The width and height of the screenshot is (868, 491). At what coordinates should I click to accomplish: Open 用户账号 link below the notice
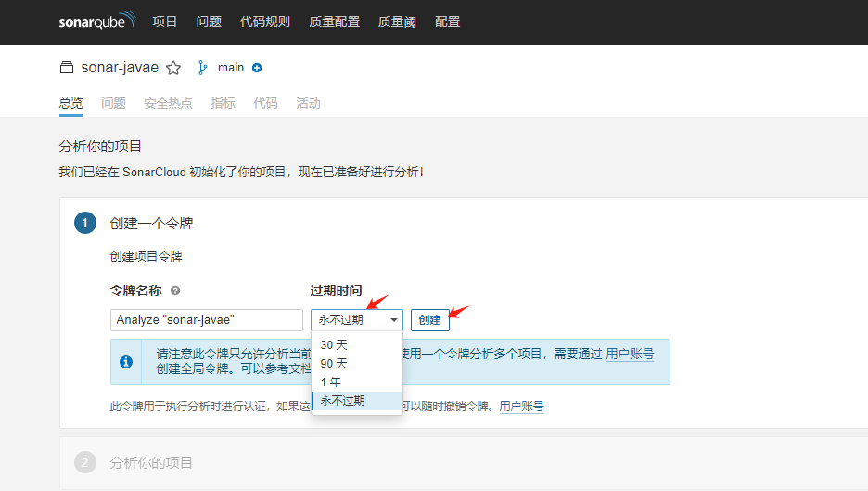(x=521, y=407)
